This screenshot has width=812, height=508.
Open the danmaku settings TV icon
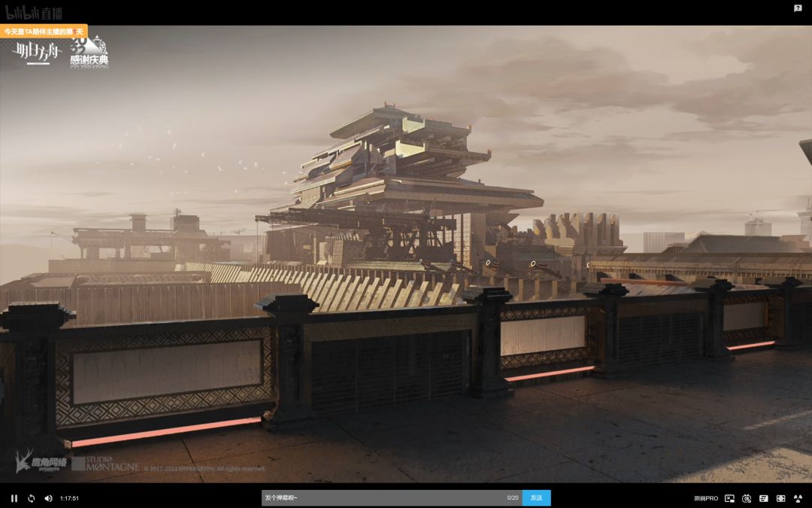pos(747,498)
